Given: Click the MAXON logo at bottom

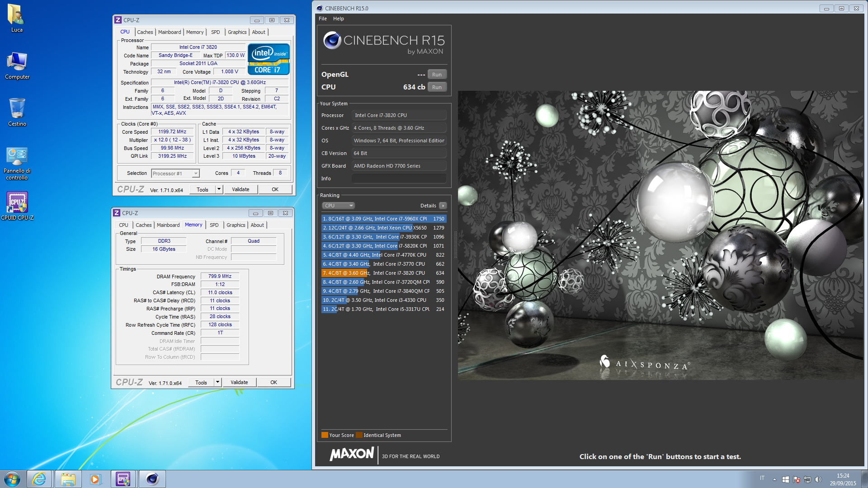Looking at the screenshot, I should coord(352,454).
